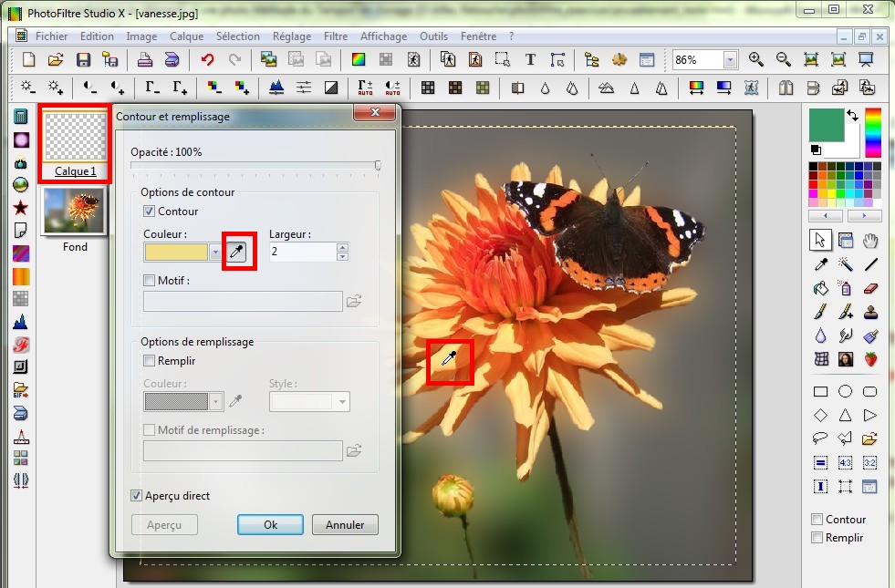Viewport: 895px width, 588px height.
Task: Select the Paintbrush tool
Action: (821, 312)
